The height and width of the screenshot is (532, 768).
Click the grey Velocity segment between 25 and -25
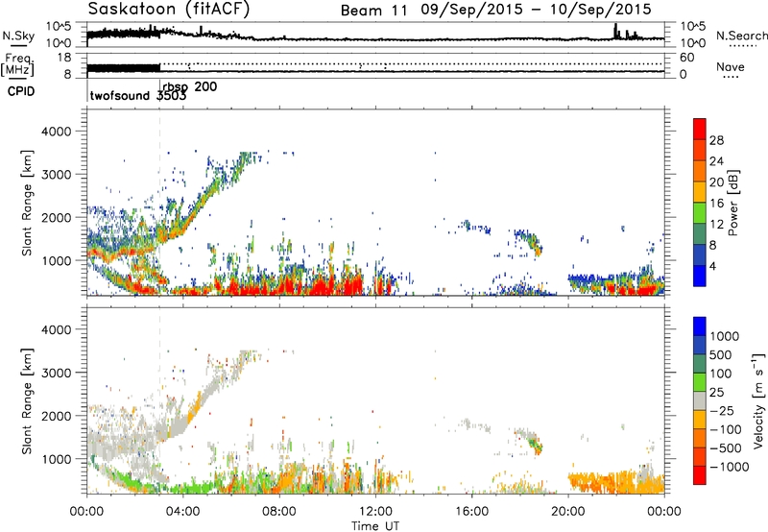tap(700, 400)
